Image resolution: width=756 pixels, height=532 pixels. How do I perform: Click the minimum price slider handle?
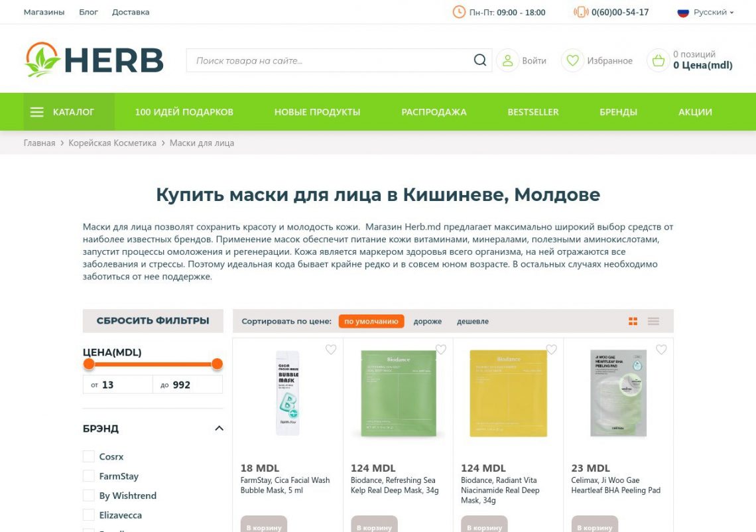point(89,364)
